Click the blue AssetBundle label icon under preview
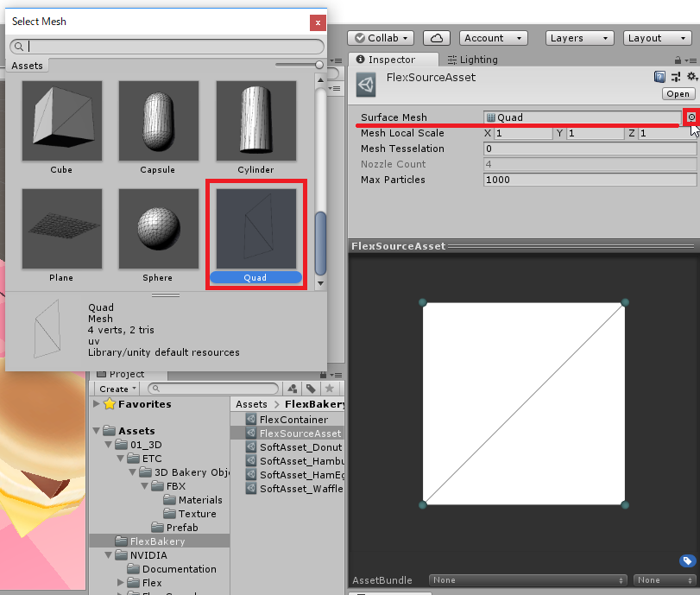 (688, 560)
